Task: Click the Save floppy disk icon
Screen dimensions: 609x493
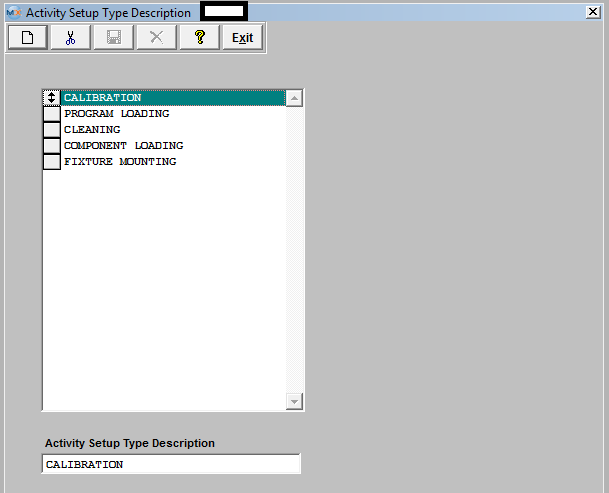Action: [x=113, y=38]
